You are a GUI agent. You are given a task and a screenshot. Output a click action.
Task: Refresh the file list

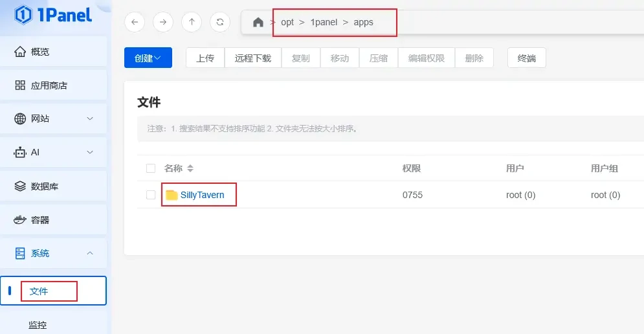pos(220,22)
